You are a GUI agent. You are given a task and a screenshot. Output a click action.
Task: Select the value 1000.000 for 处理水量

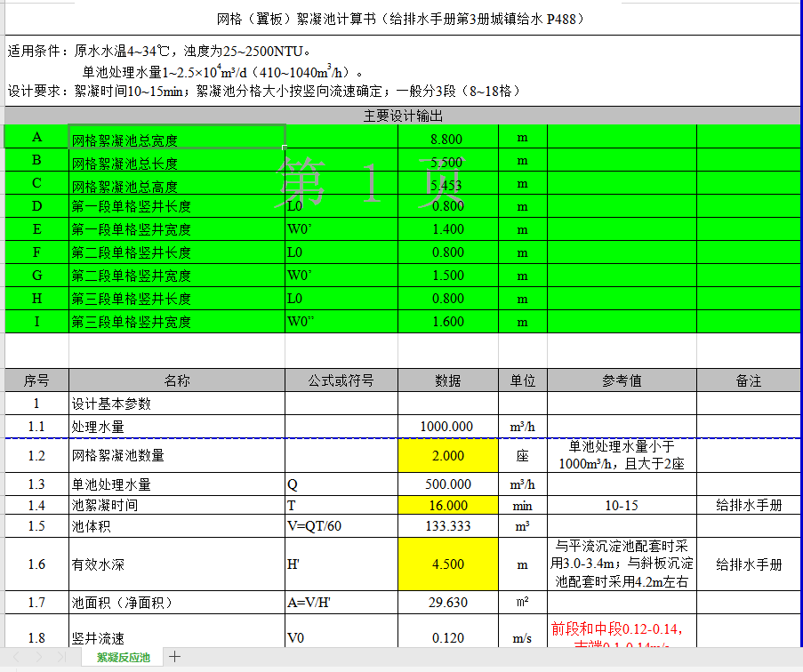[x=447, y=427]
